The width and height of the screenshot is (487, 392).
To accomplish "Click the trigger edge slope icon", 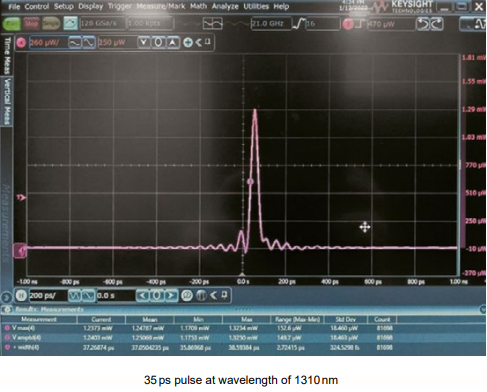I will coord(360,24).
